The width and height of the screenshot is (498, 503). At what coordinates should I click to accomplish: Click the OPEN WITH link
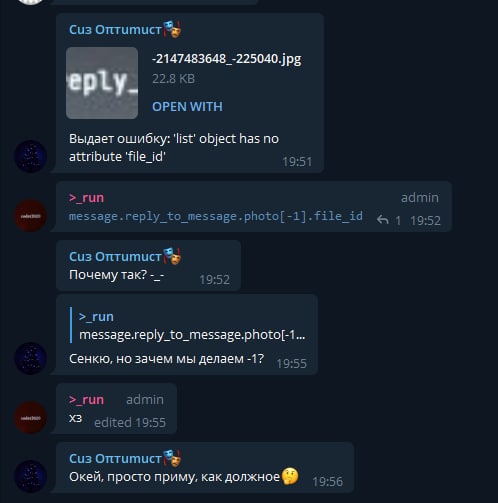(187, 107)
